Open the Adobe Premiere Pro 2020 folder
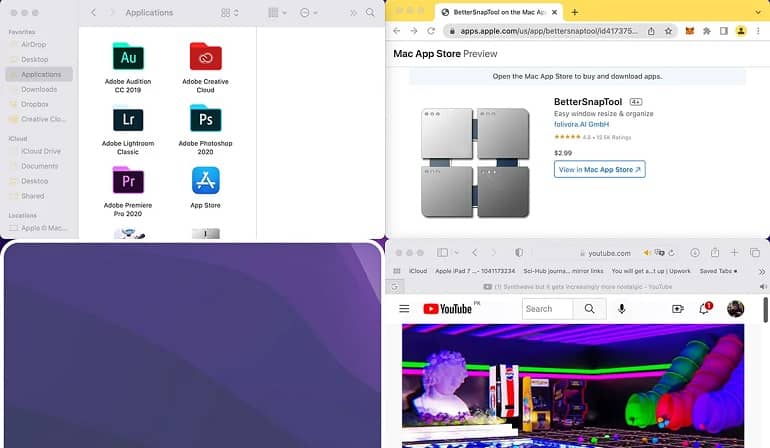The image size is (770, 448). pos(128,191)
